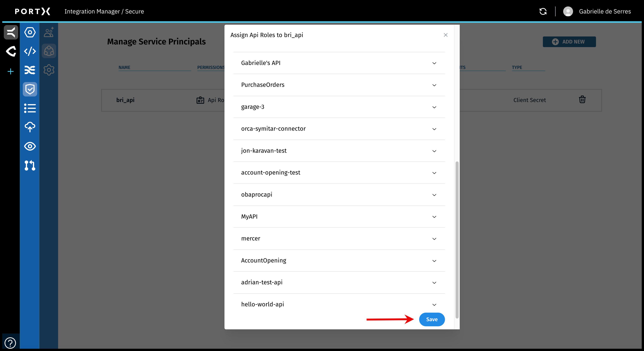Click the sync refresh icon in the top bar

(x=543, y=11)
